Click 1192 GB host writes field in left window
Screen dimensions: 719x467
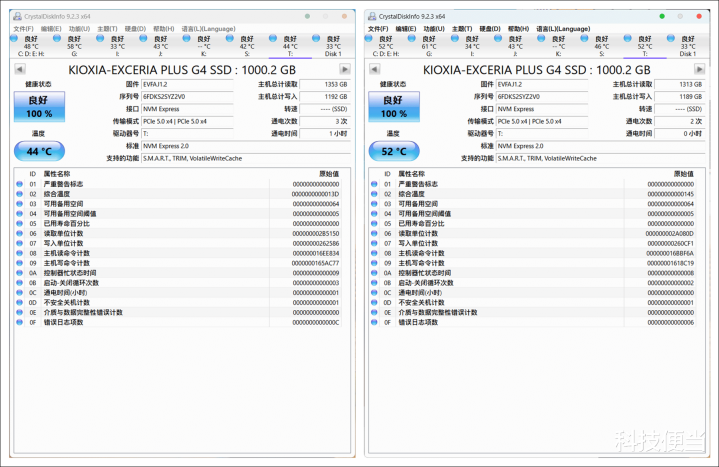pyautogui.click(x=325, y=97)
